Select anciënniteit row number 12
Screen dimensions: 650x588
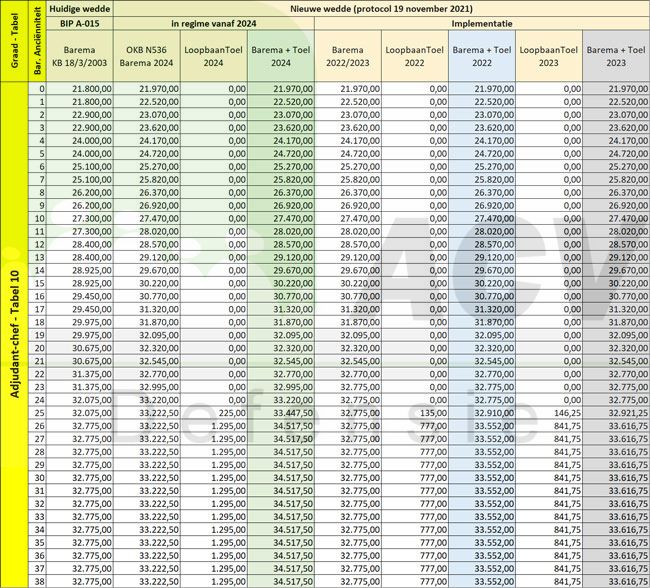pyautogui.click(x=37, y=244)
